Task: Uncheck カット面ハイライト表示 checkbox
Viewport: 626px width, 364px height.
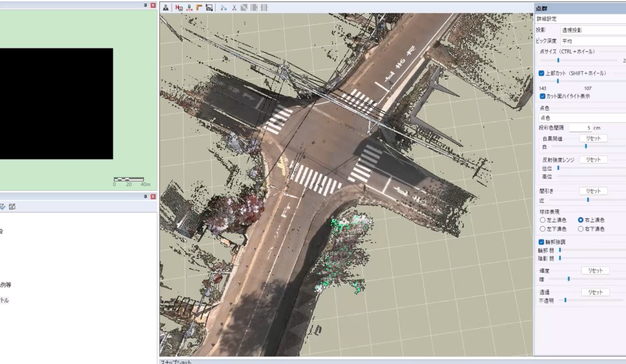Action: pyautogui.click(x=543, y=96)
